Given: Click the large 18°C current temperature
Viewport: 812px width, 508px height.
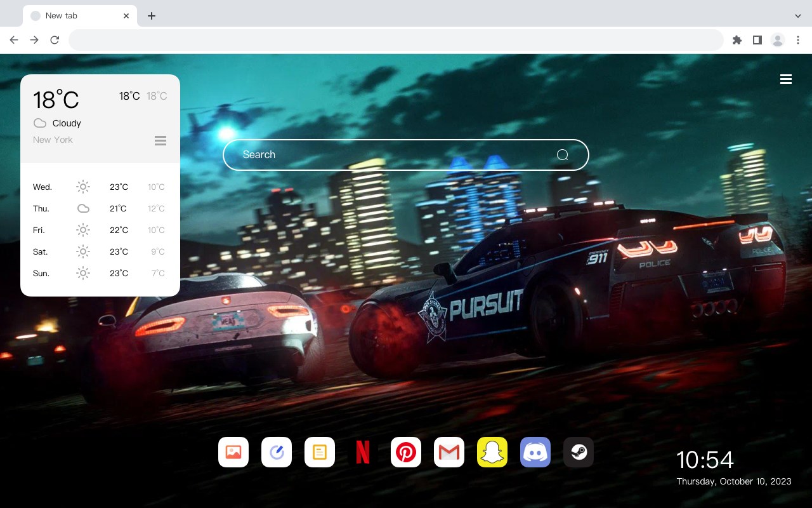Looking at the screenshot, I should [x=56, y=100].
